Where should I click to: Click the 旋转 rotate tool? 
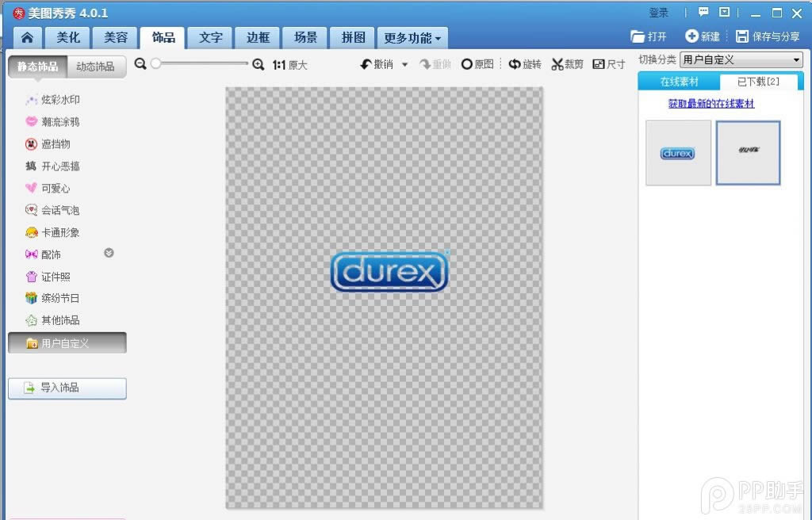[x=525, y=64]
